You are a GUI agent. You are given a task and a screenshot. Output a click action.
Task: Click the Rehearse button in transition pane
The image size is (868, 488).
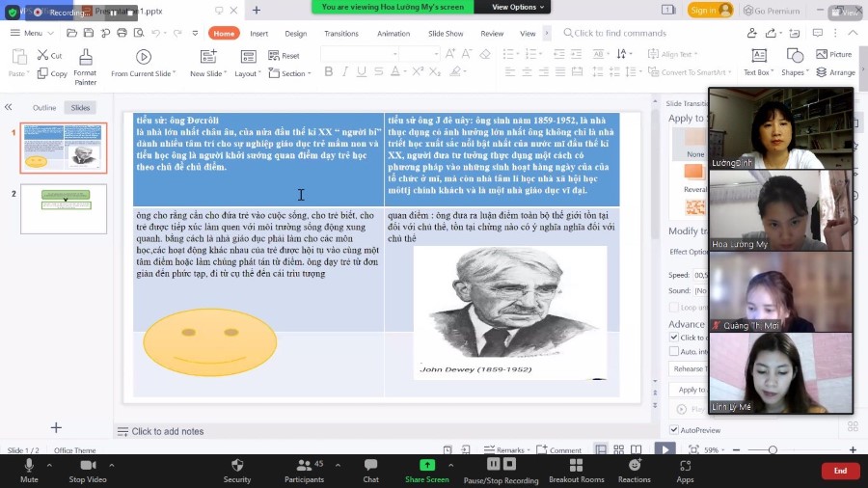click(688, 368)
